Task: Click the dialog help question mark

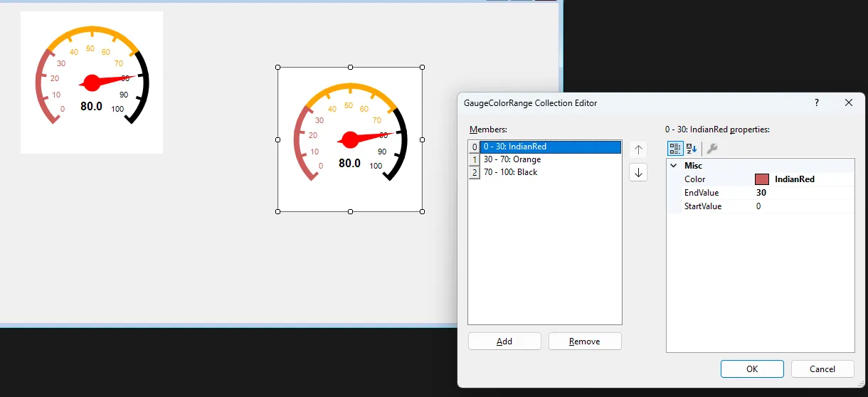Action: (816, 103)
